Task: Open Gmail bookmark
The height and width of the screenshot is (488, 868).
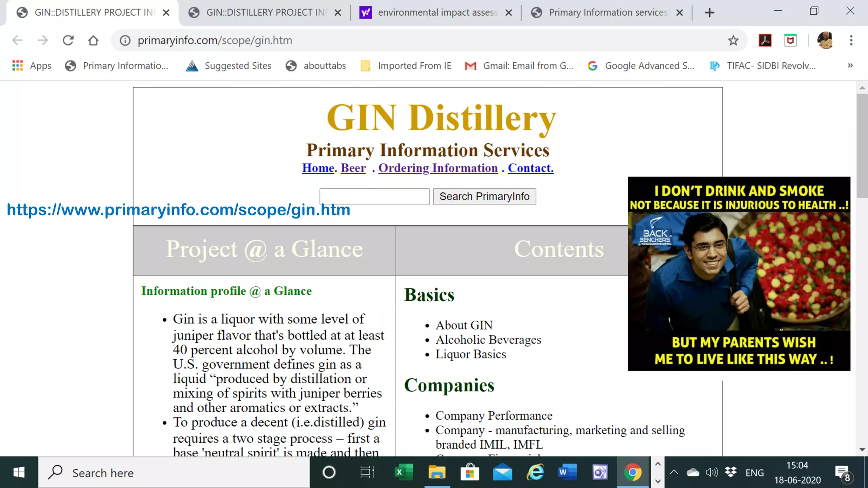Action: point(519,66)
